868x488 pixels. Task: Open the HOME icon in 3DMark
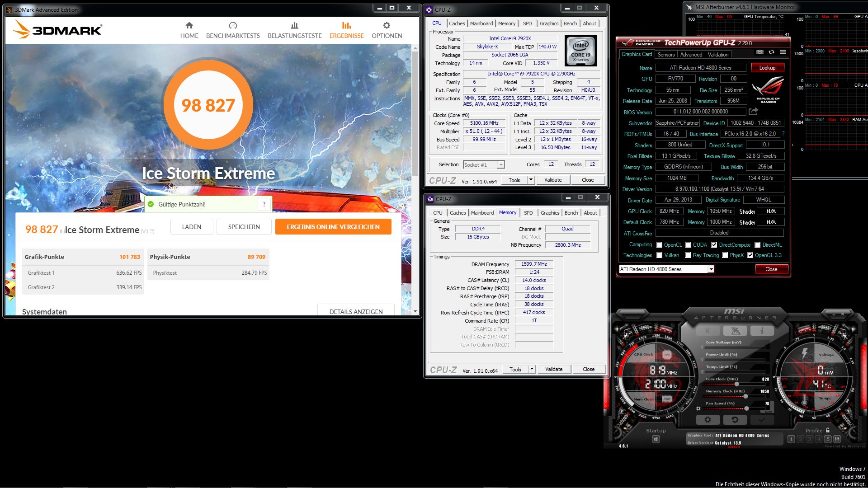189,25
